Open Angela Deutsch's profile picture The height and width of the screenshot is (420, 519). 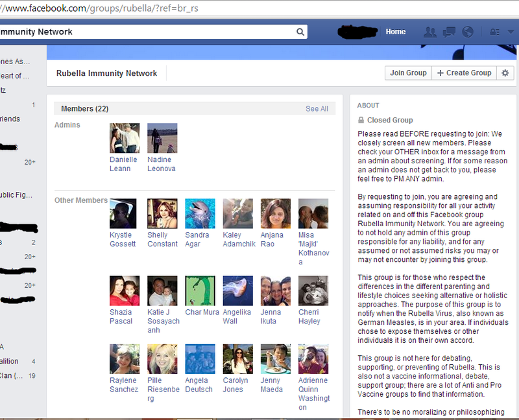click(200, 359)
